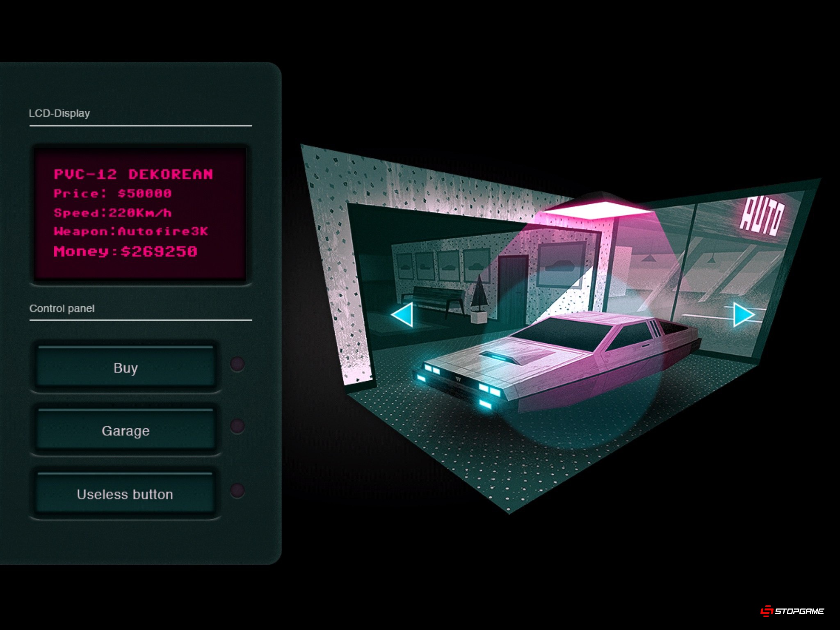Click the neon AUTO sign on window
840x630 pixels.
762,217
